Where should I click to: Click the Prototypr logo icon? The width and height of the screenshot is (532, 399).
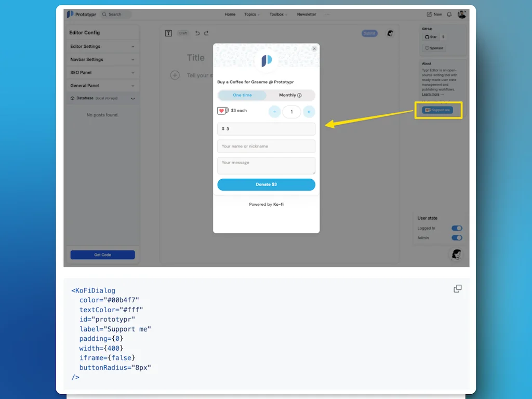pyautogui.click(x=70, y=14)
